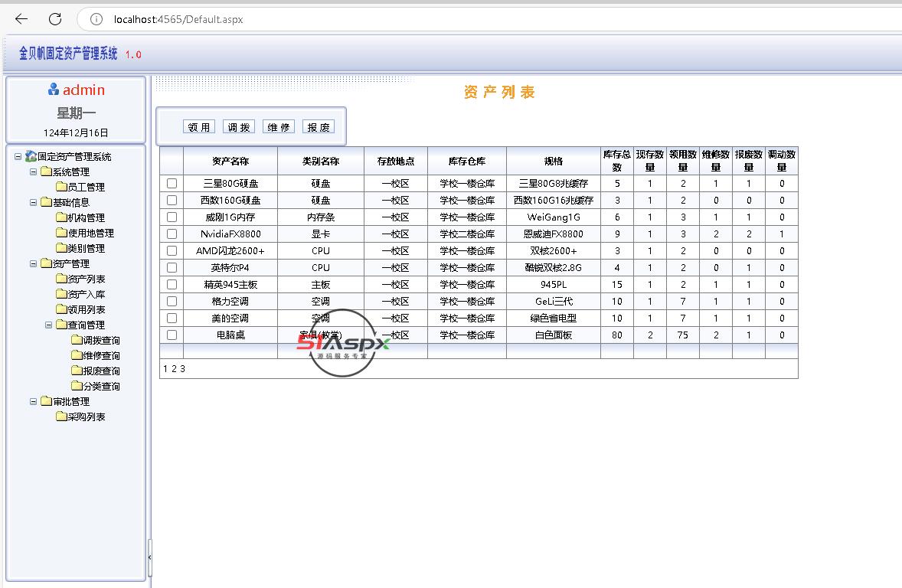Click the folder icon next to 基础信息
Screen dimensions: 902x588
coord(47,202)
